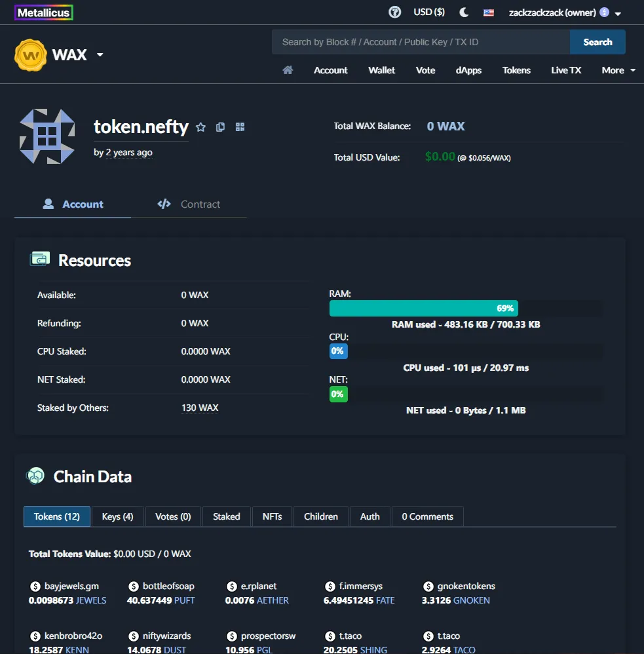Click the CPU 0% usage bar
644x654 pixels.
pyautogui.click(x=338, y=351)
